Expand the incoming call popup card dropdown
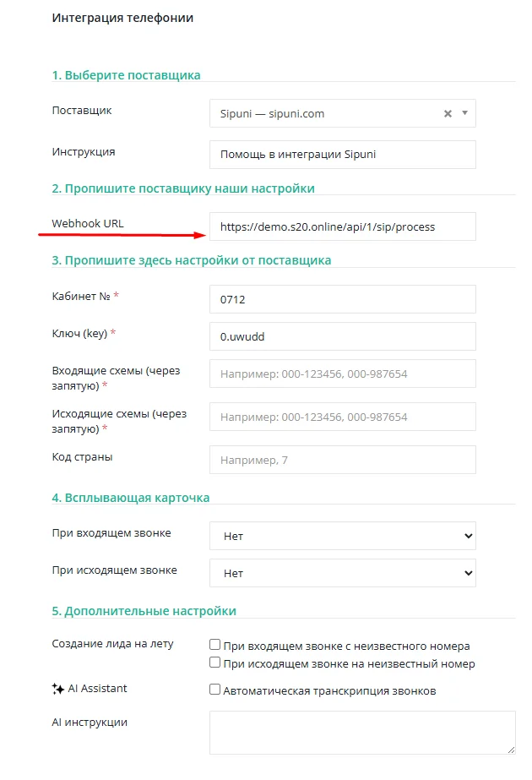 [343, 536]
